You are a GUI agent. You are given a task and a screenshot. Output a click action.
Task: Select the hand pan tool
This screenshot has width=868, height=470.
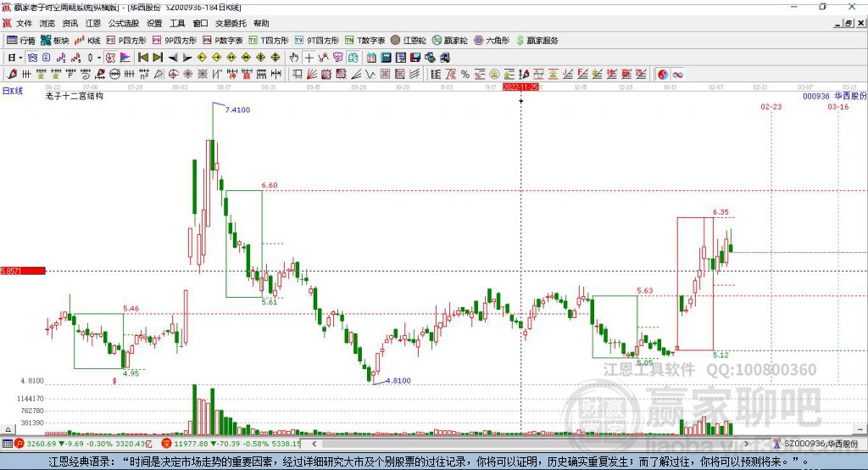pyautogui.click(x=294, y=58)
